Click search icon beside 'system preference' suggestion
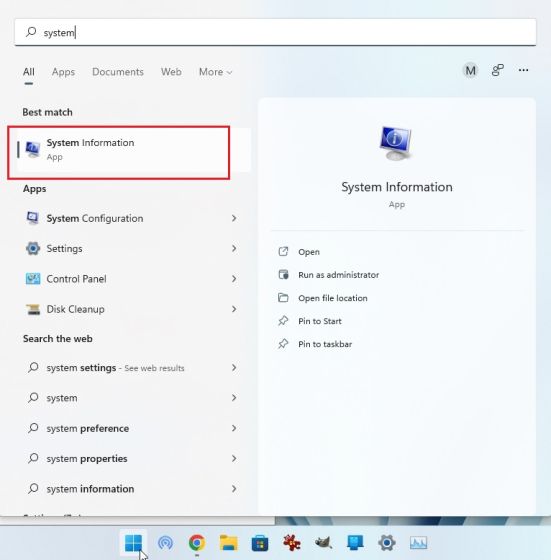The height and width of the screenshot is (560, 551). coord(33,428)
